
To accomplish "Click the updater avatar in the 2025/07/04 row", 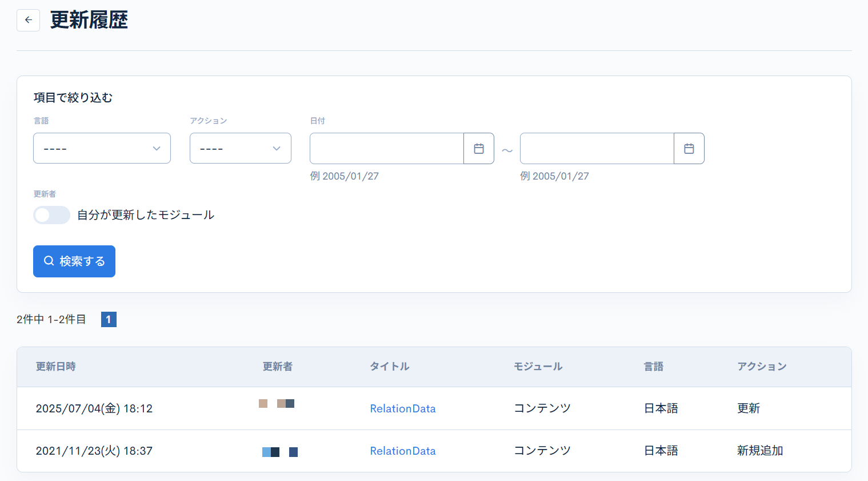I will point(277,404).
